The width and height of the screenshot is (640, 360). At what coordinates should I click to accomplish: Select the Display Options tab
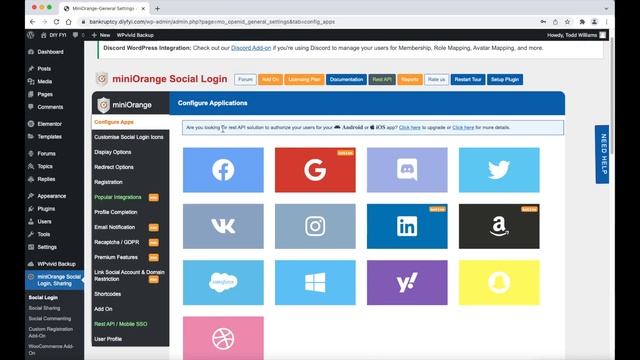[130, 152]
